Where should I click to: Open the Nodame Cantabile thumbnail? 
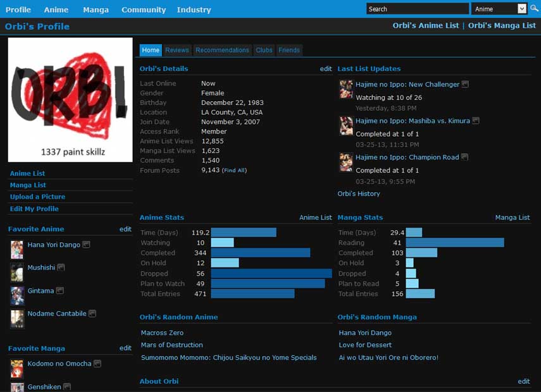(x=17, y=319)
